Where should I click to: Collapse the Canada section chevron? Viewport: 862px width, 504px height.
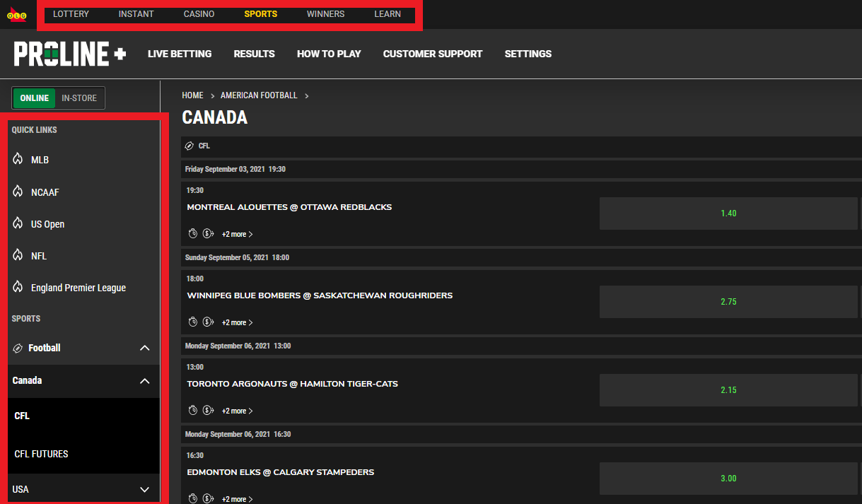point(145,381)
